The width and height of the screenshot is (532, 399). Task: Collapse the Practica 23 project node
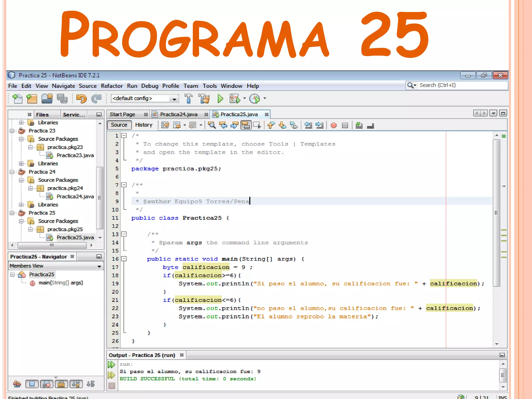click(12, 131)
